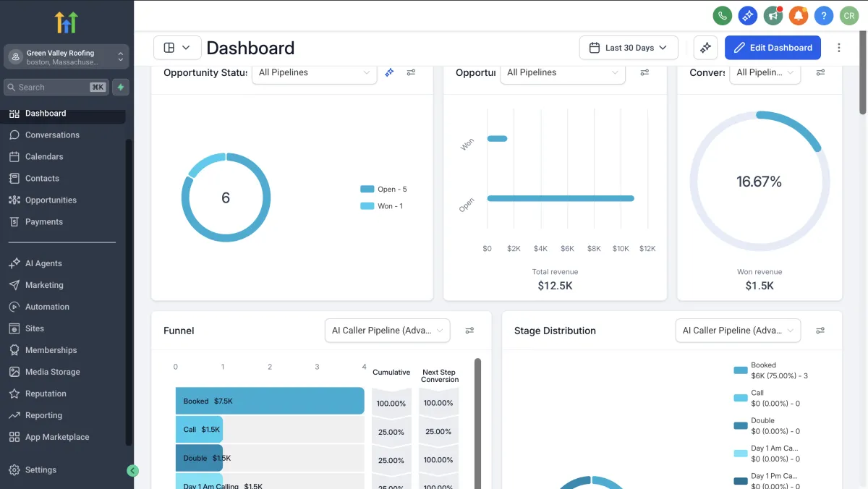
Task: Expand Opportunity Status All Pipelines dropdown
Action: pyautogui.click(x=314, y=72)
